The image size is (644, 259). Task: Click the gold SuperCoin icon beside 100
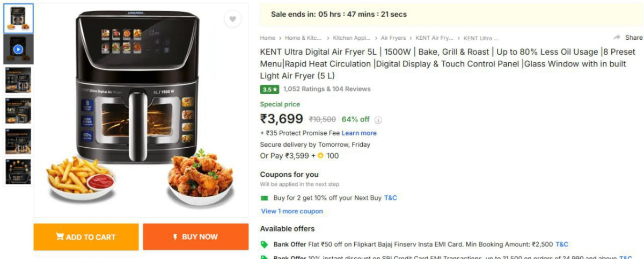click(320, 156)
